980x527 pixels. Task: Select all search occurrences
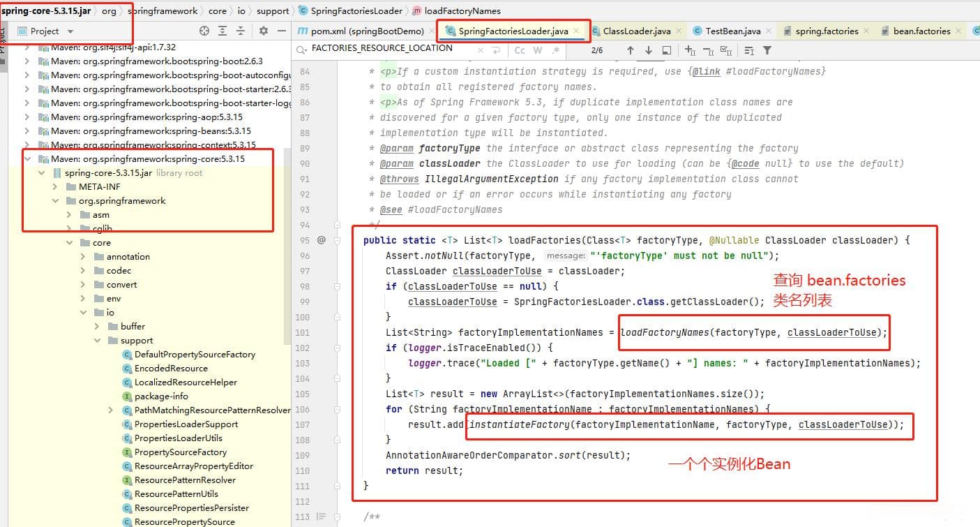[726, 50]
